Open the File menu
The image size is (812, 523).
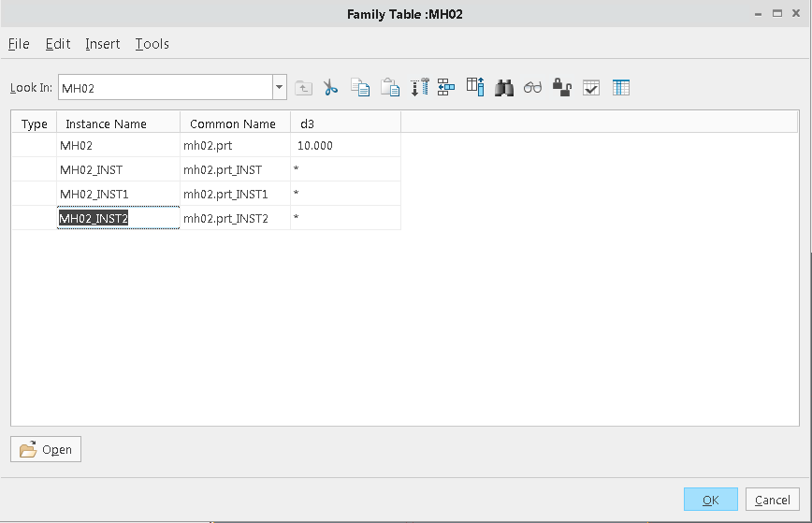coord(19,44)
